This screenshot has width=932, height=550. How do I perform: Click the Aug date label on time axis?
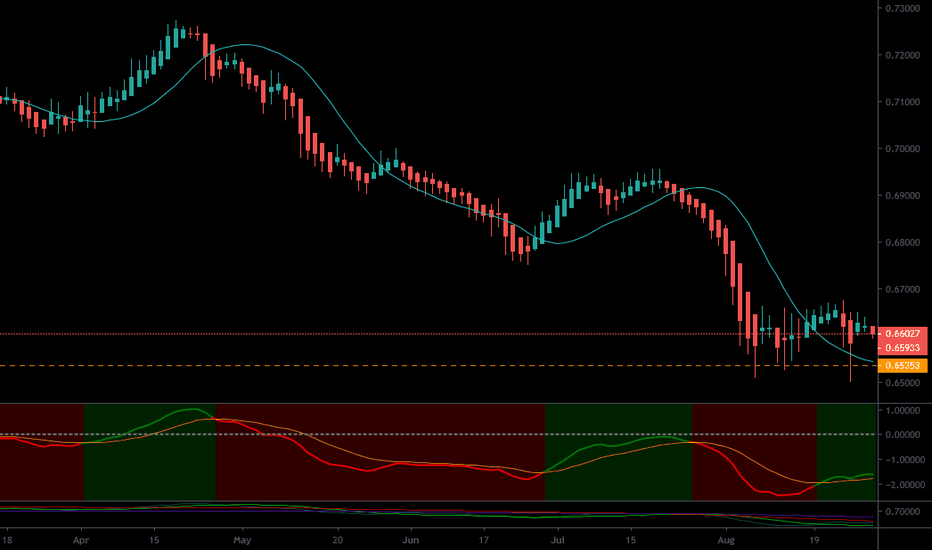click(x=726, y=540)
